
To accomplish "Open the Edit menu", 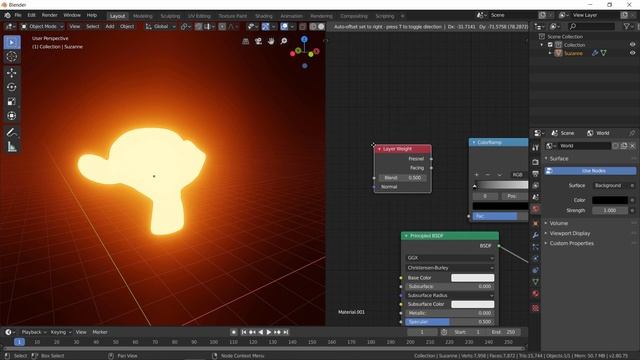I will click(x=31, y=15).
